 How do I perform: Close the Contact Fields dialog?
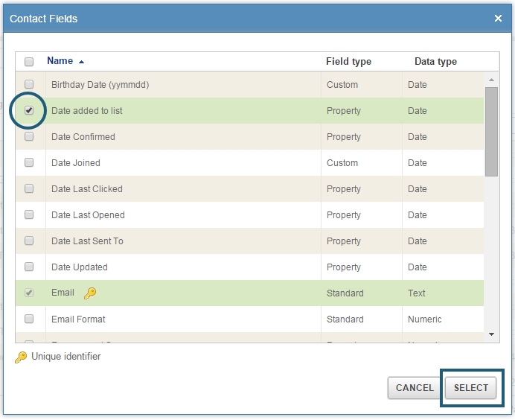pos(498,18)
